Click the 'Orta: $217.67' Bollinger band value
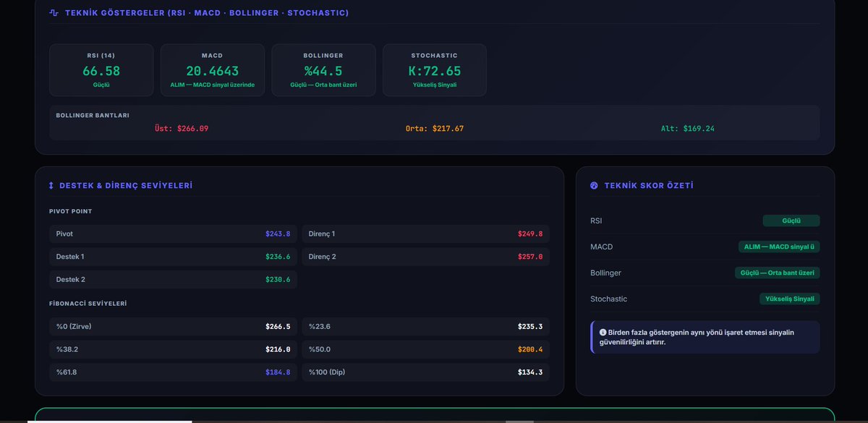The width and height of the screenshot is (868, 423). [x=435, y=128]
